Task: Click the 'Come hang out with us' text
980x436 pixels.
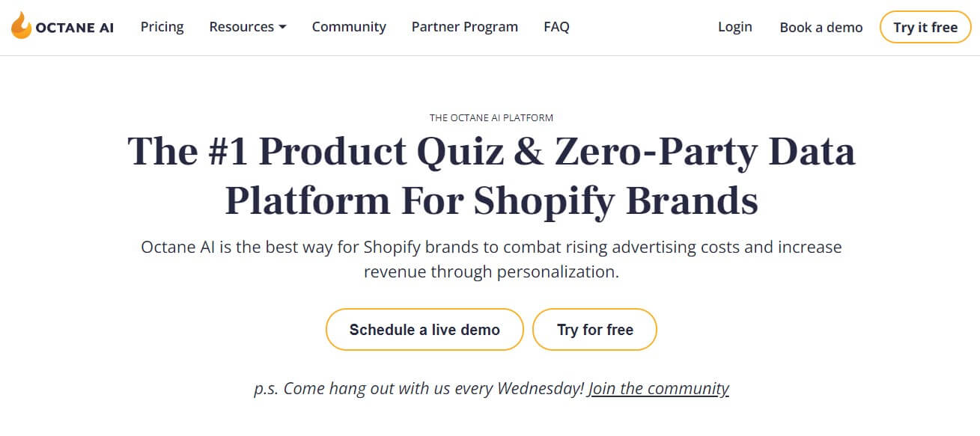Action: pyautogui.click(x=419, y=389)
